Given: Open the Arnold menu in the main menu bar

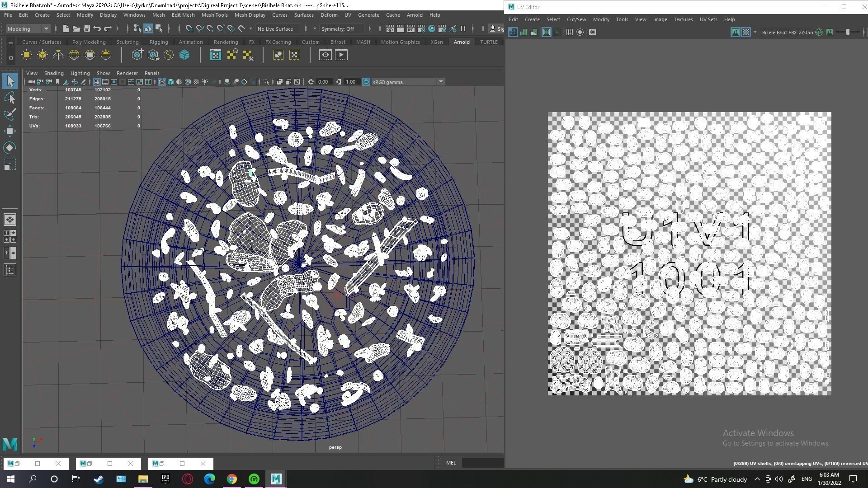Looking at the screenshot, I should (x=414, y=15).
